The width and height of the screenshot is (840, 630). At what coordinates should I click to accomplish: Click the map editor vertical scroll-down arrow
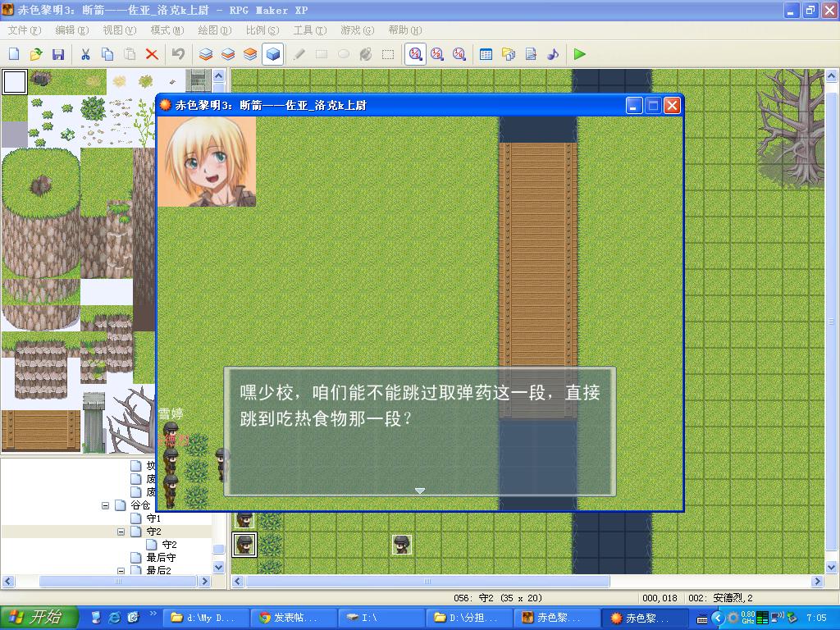(x=832, y=567)
